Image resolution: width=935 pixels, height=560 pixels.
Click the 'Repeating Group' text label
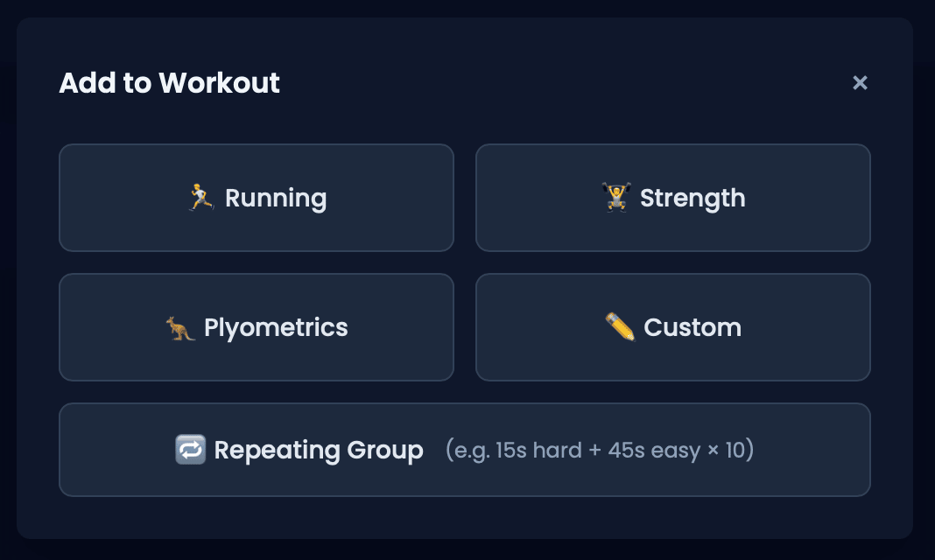319,451
